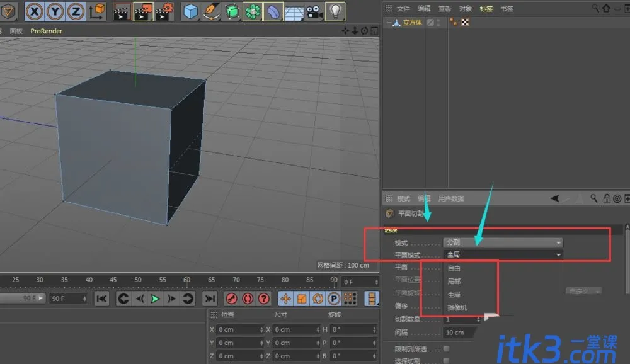Open the ProRender viewport menu

(46, 31)
